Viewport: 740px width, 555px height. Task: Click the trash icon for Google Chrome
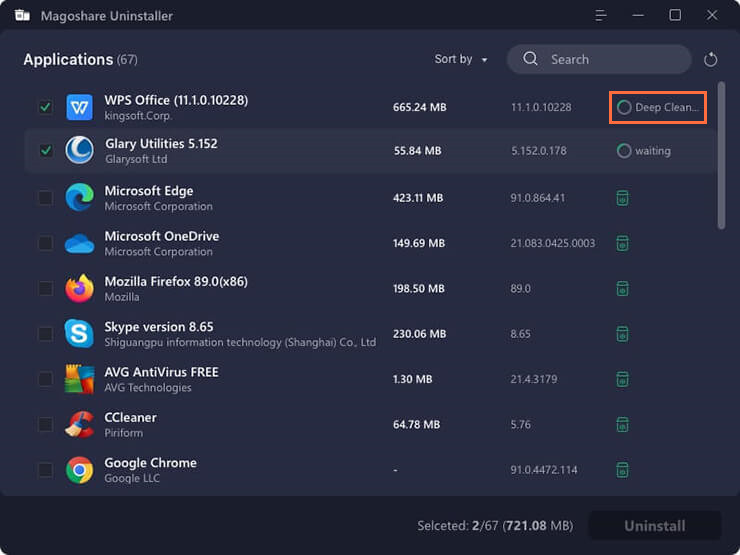[622, 470]
